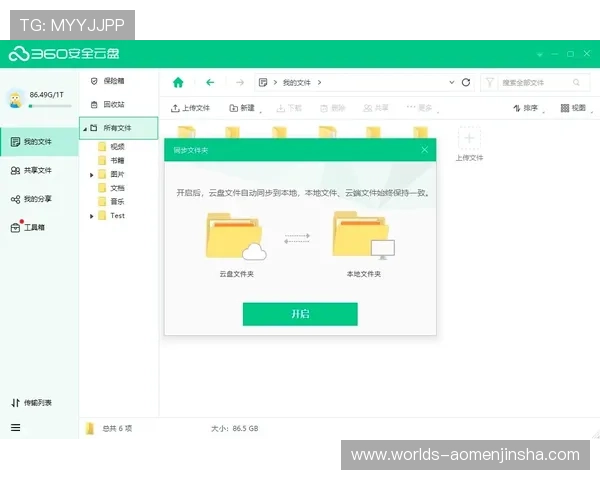This screenshot has height=480, width=600.
Task: Click the 86.49G/1T storage label
Action: coord(47,95)
